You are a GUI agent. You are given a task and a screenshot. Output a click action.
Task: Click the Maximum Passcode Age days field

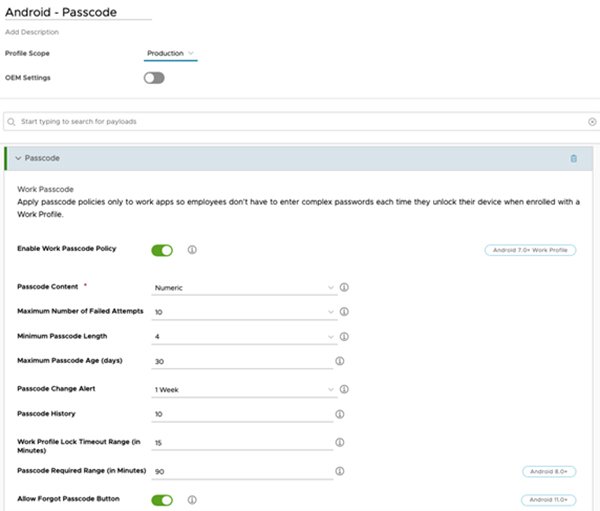click(x=242, y=362)
